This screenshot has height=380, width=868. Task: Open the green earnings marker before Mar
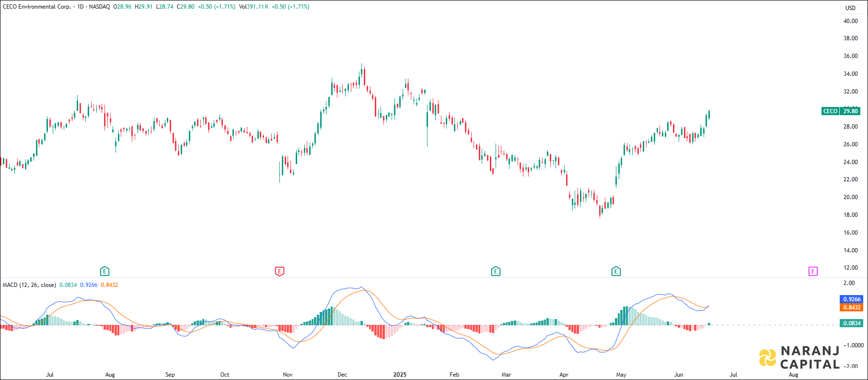(x=496, y=272)
